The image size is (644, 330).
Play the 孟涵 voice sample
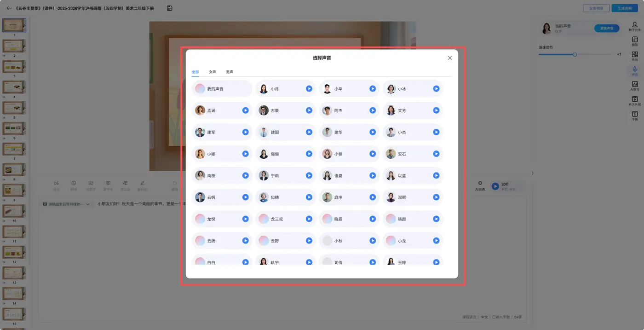246,110
